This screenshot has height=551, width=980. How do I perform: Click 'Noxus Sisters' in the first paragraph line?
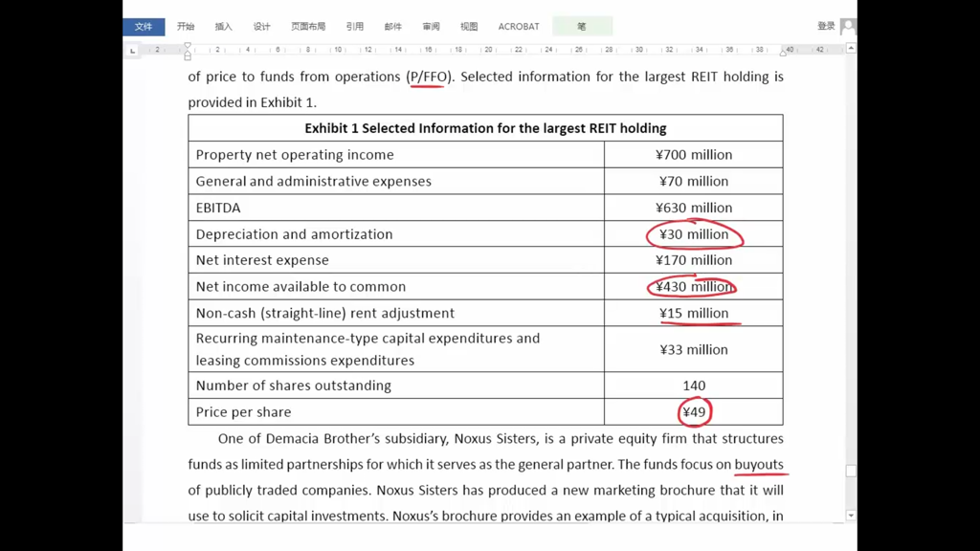[495, 438]
